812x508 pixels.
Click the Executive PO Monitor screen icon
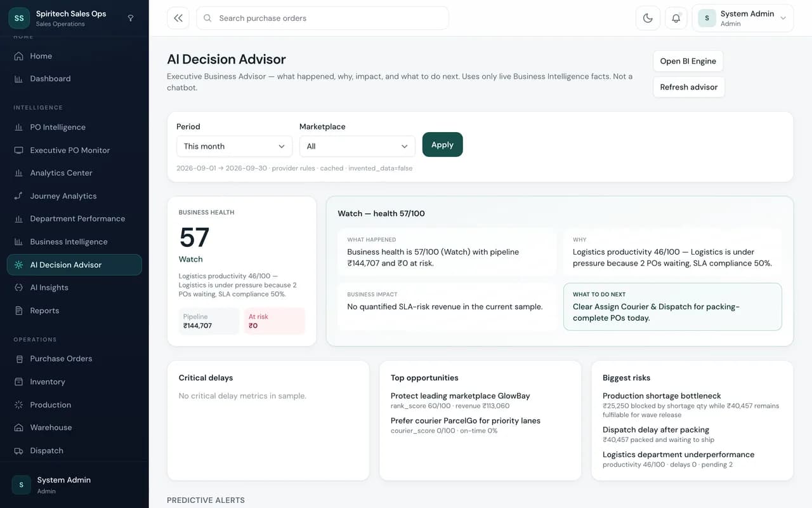(18, 150)
